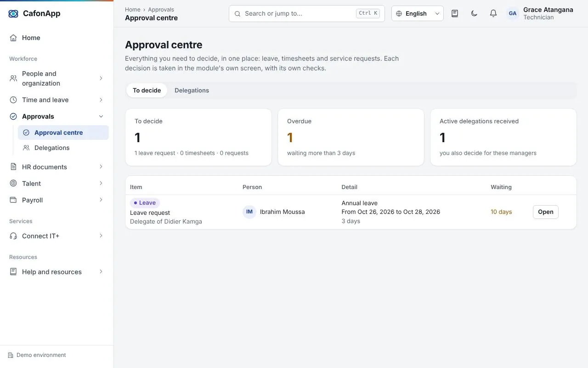Expand the Time and leave chevron

coord(101,100)
